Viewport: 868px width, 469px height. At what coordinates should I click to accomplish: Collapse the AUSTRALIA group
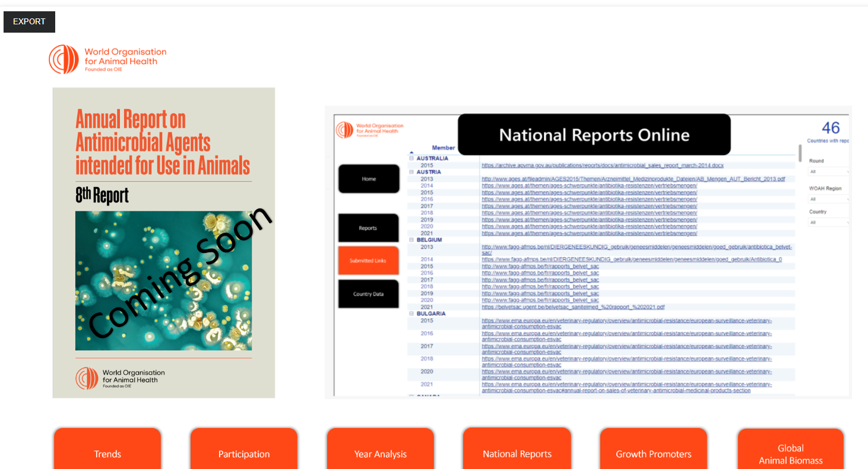click(411, 159)
